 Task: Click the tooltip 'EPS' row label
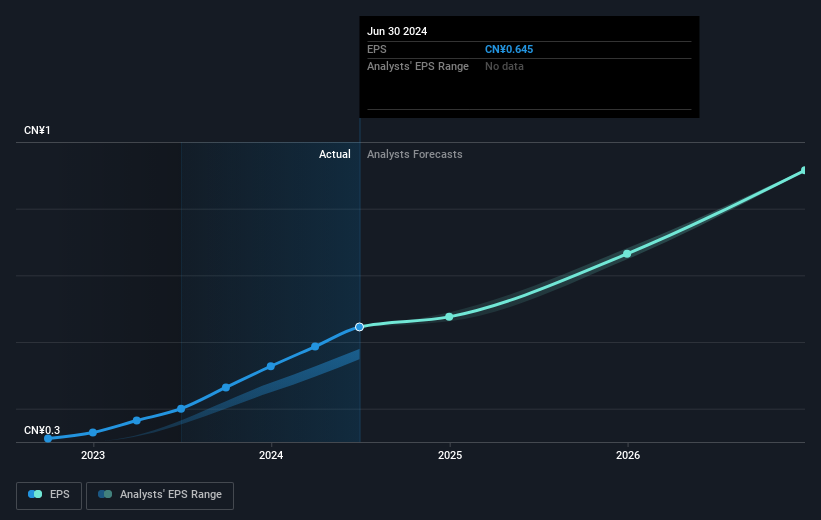click(376, 49)
